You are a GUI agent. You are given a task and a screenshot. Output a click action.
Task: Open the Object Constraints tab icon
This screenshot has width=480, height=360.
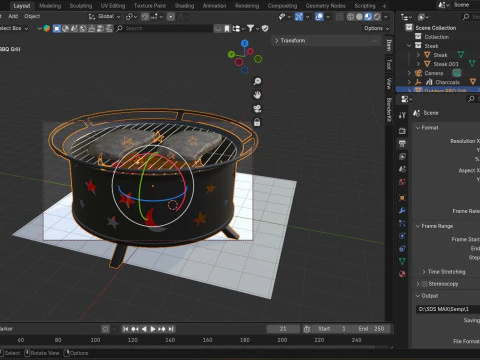tap(402, 249)
